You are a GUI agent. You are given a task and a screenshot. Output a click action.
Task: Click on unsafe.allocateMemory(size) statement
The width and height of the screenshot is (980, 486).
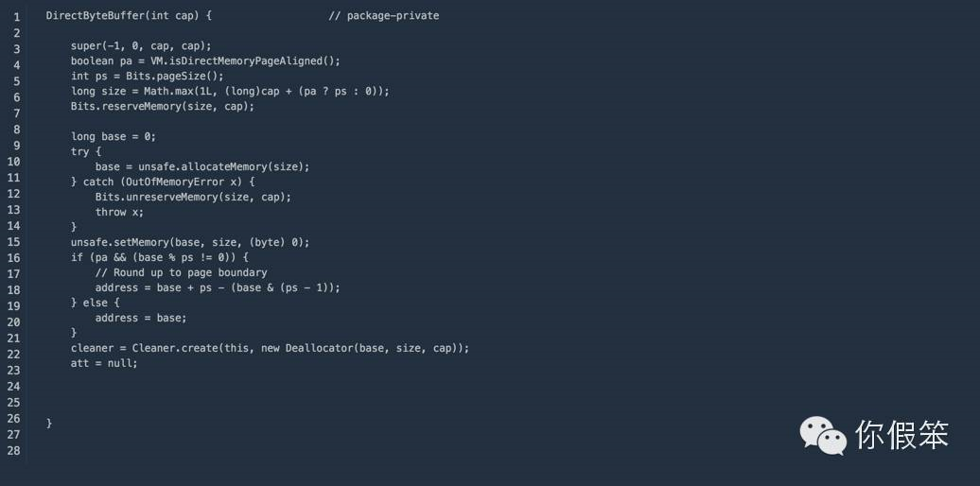(202, 166)
